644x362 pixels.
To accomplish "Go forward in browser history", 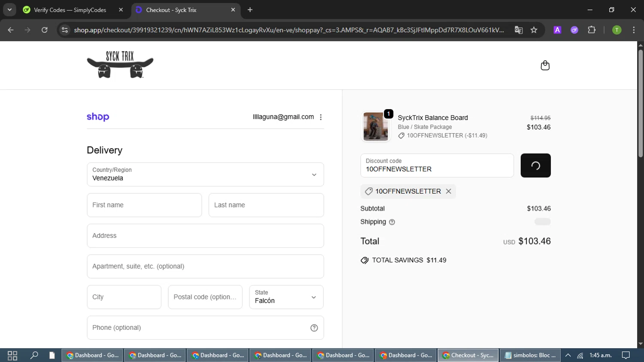I will coord(27,30).
